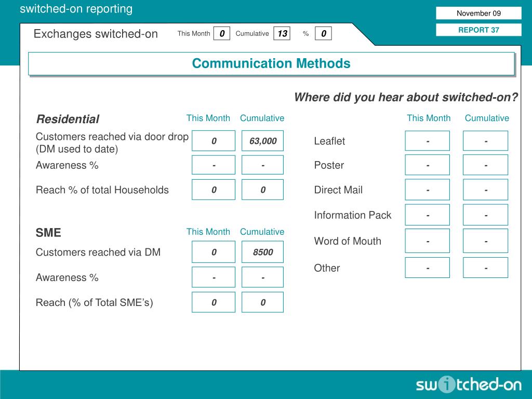
Task: Click Poster Cumulative box
Action: coord(486,165)
